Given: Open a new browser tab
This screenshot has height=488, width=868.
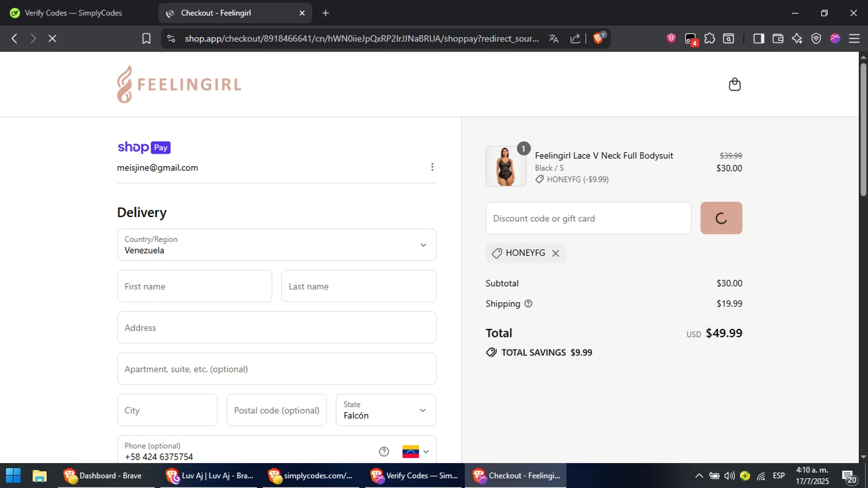Looking at the screenshot, I should [326, 13].
